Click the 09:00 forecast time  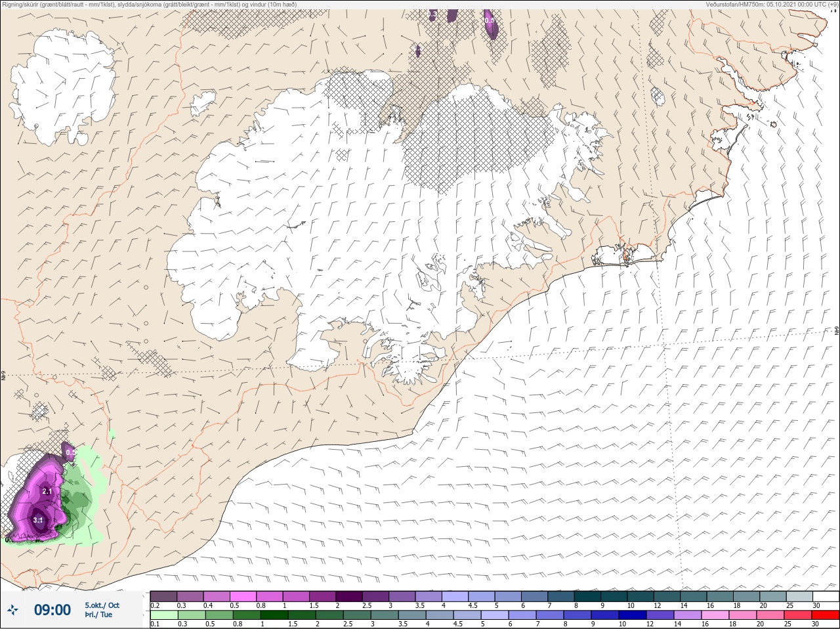point(52,610)
